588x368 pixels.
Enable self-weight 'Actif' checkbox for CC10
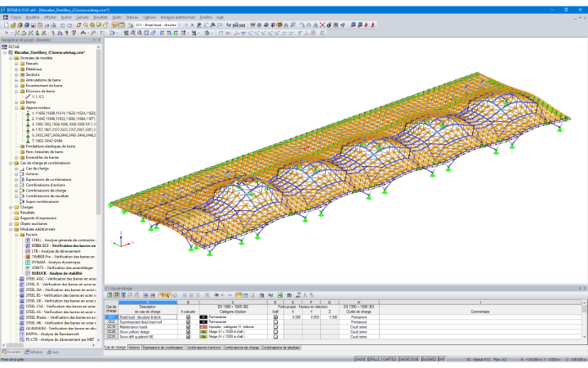276,326
